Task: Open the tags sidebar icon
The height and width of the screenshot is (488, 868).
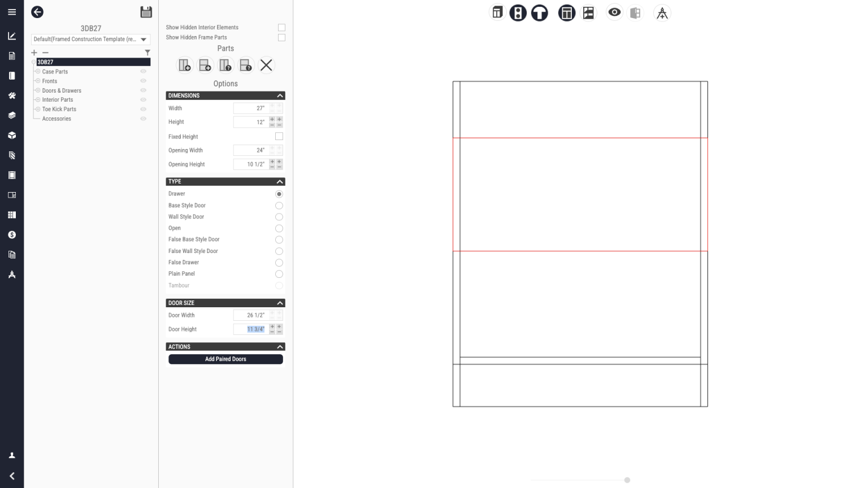Action: click(x=12, y=155)
